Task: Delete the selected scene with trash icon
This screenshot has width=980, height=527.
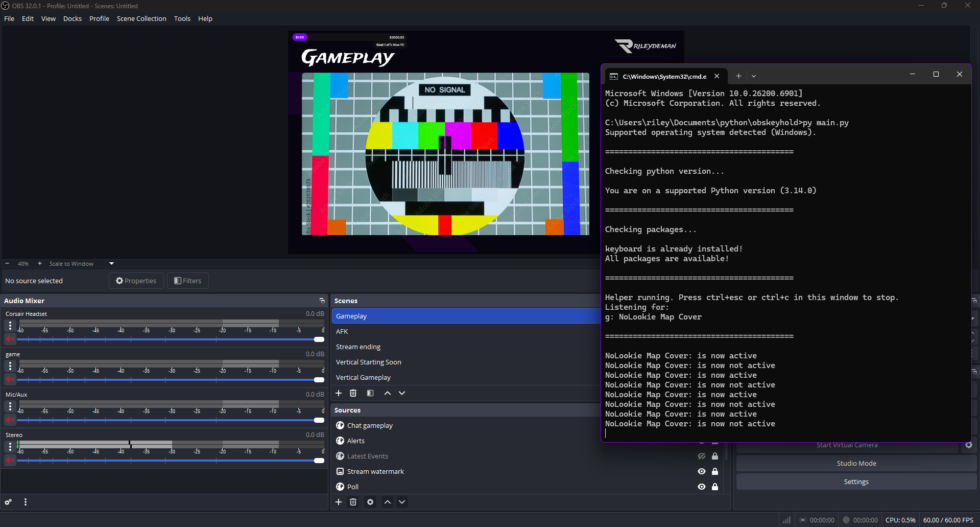Action: (353, 393)
